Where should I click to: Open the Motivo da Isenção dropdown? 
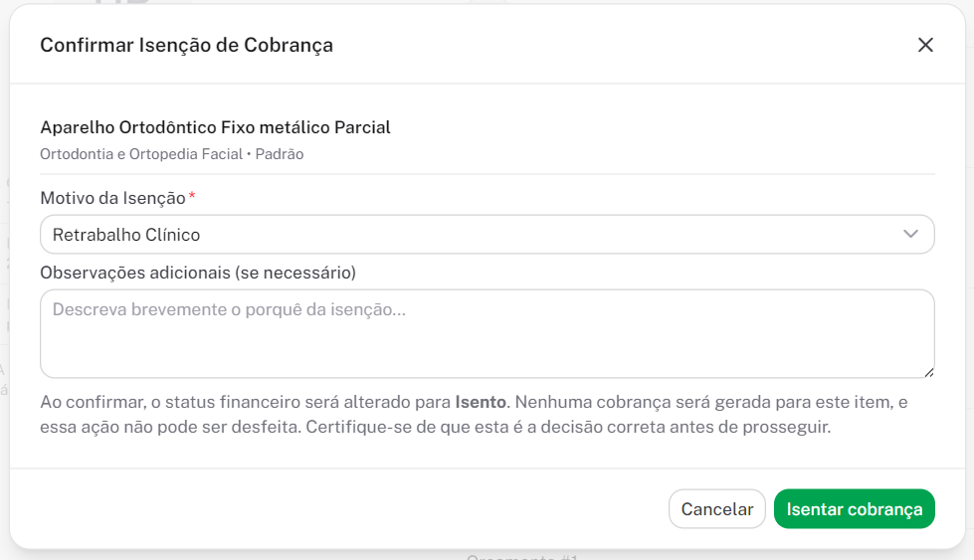point(487,235)
